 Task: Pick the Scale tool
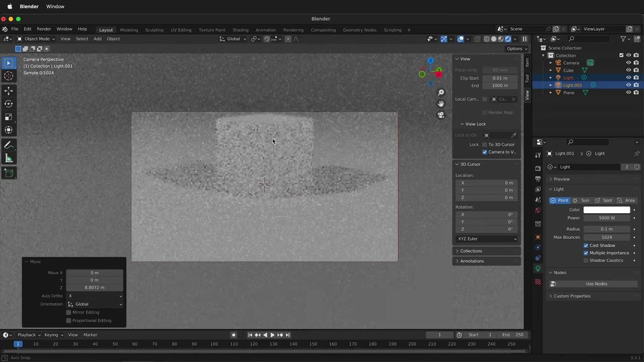point(9,117)
